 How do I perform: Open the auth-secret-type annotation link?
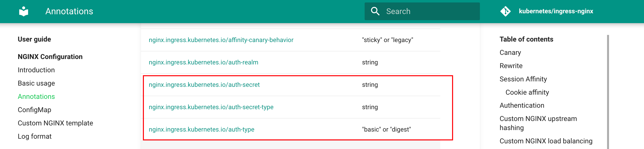coord(211,107)
